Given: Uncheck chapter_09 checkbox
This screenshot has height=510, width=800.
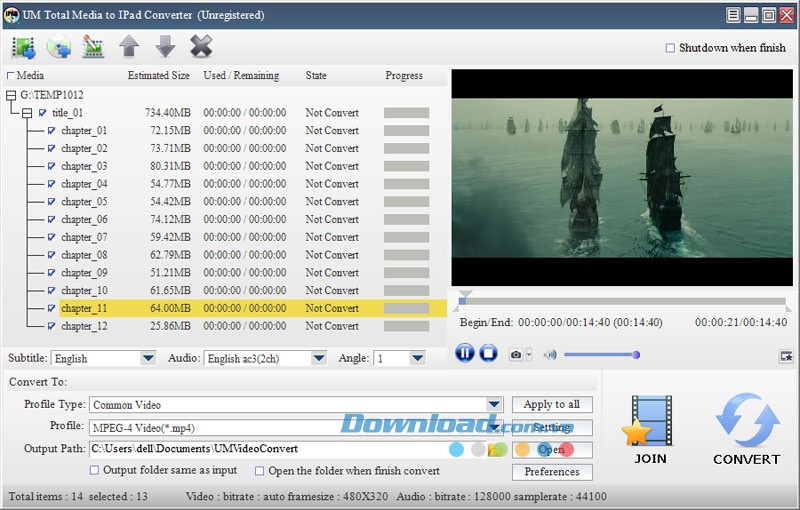Looking at the screenshot, I should click(52, 273).
